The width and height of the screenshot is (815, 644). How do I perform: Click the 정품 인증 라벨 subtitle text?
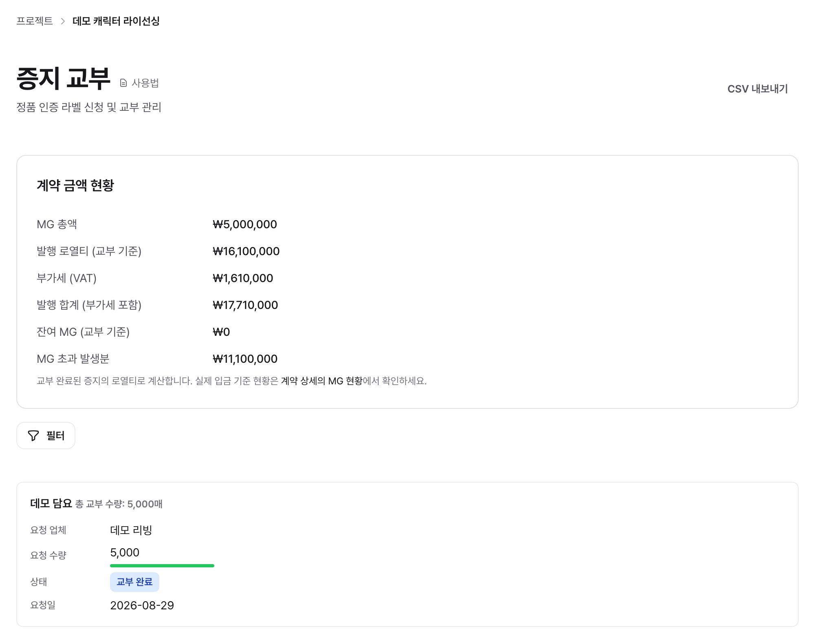point(89,107)
